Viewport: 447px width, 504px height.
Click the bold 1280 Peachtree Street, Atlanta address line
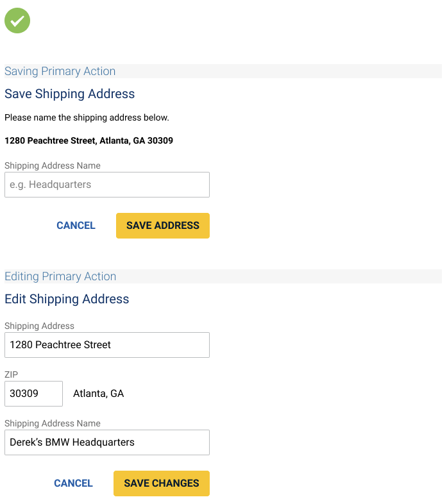pos(89,140)
